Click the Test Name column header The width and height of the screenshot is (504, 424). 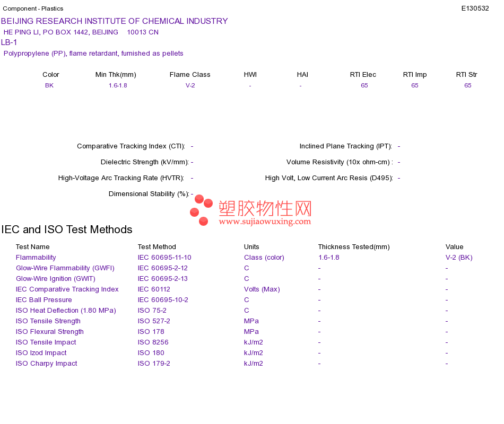(x=33, y=247)
